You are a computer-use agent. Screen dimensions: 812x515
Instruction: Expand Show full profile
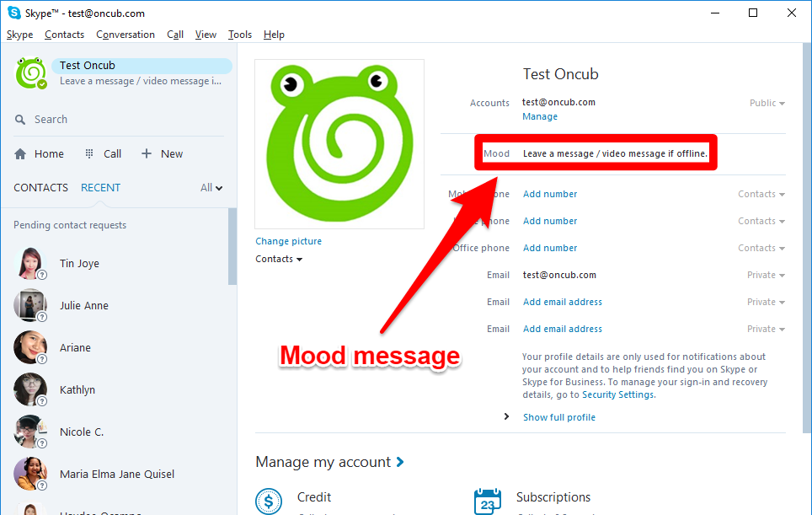pos(558,416)
